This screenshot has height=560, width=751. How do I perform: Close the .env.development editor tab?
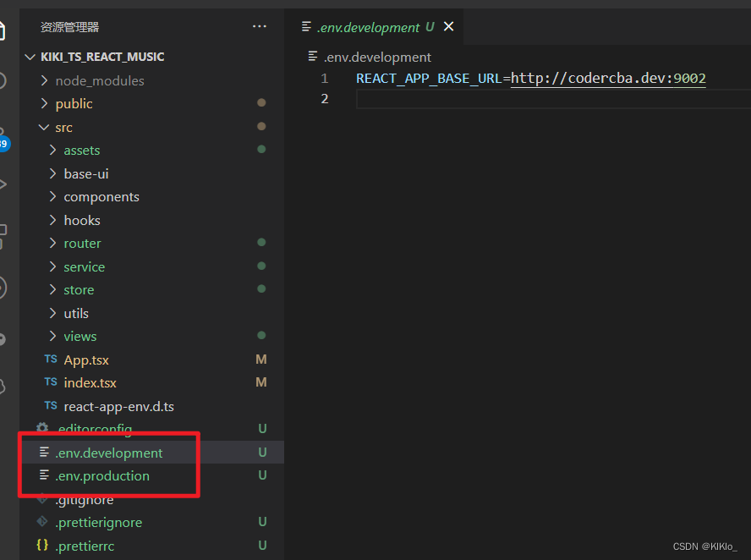tap(448, 26)
